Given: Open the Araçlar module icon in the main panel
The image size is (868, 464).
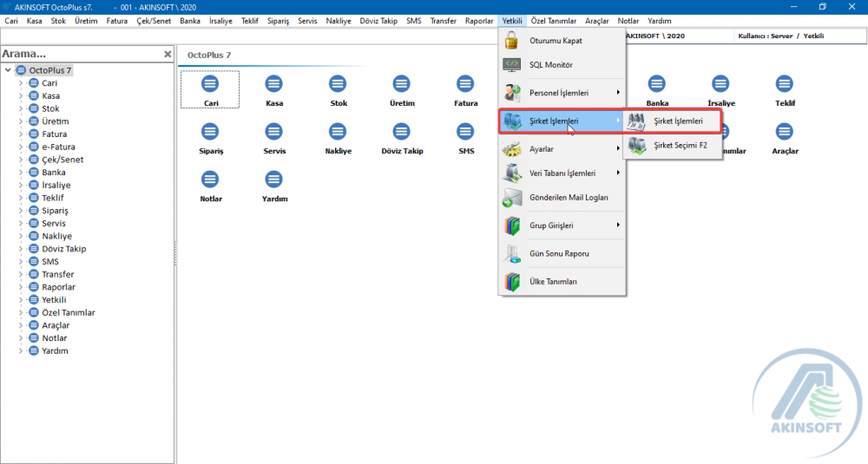Looking at the screenshot, I should coord(784,132).
